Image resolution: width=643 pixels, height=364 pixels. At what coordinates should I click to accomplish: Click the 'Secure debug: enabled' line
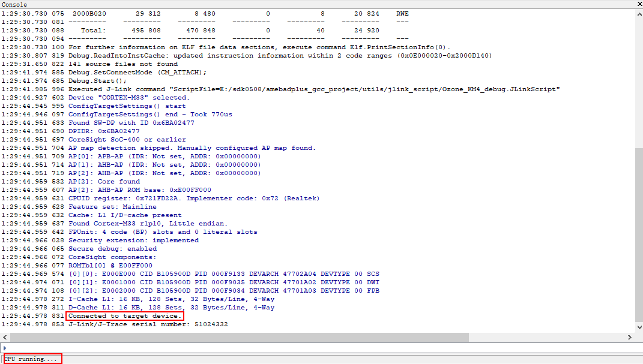pos(112,249)
